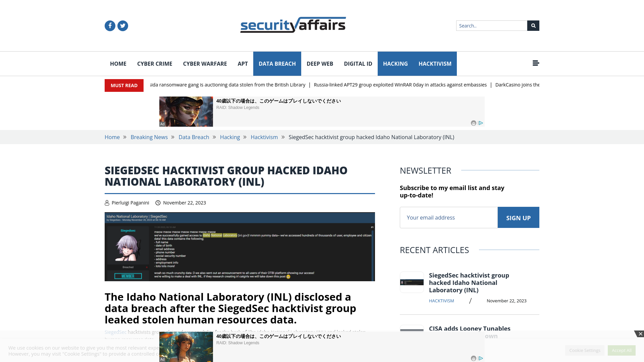The height and width of the screenshot is (362, 644).
Task: Click Accept All cookies button
Action: [622, 350]
